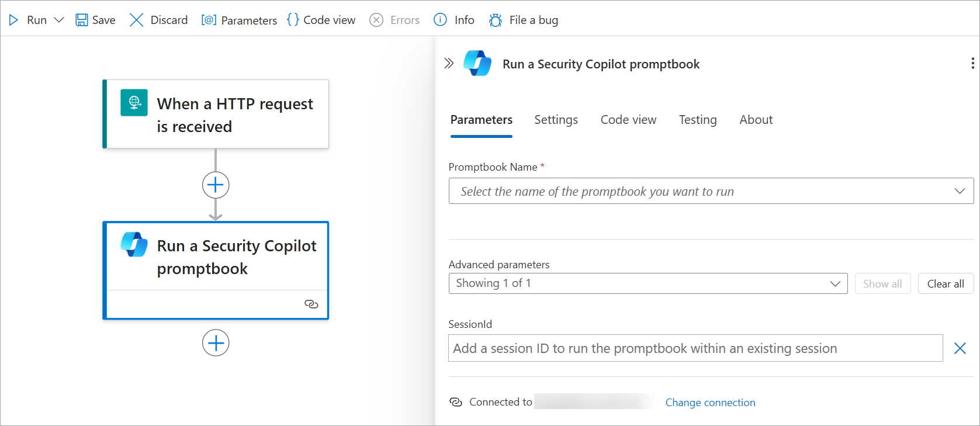Open the Info toolbar item
980x426 pixels.
click(454, 20)
